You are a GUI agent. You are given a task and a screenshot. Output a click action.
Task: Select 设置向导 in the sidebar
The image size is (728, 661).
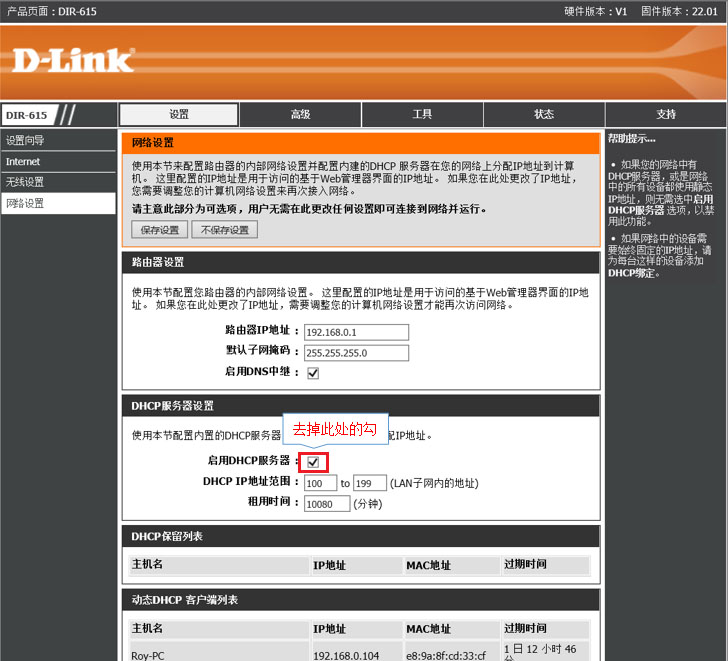pyautogui.click(x=58, y=141)
